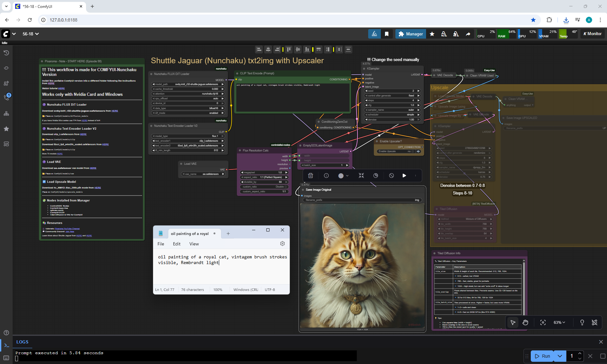
Task: Toggle the terminal logs panel icon
Action: coord(6,345)
